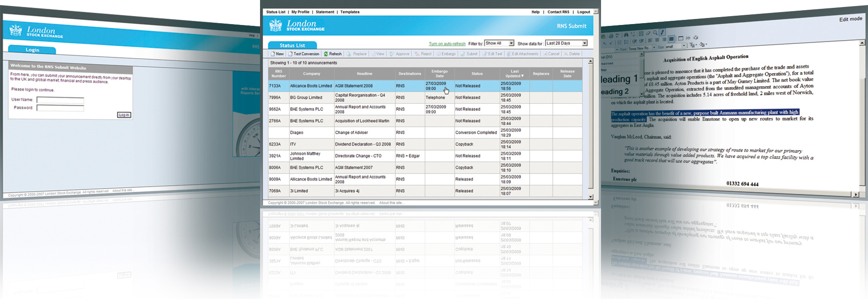
Task: Click the binoculars Find icon in editor
Action: click(626, 35)
